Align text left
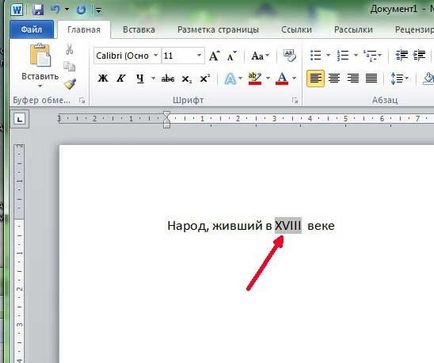This screenshot has height=363, width=434. pyautogui.click(x=315, y=79)
